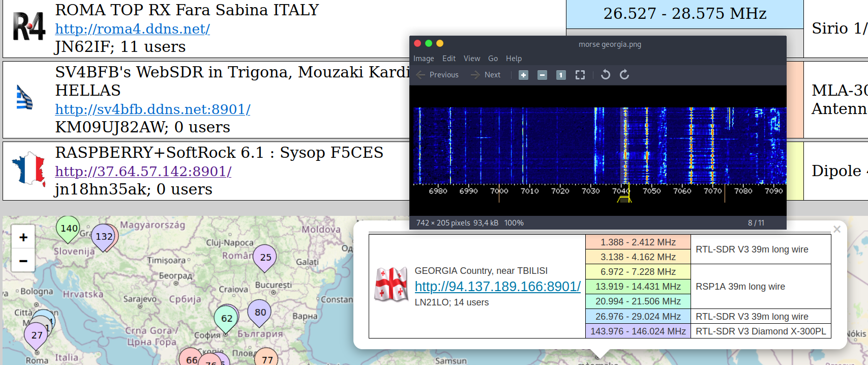868x365 pixels.
Task: Click the yellow window button of viewer
Action: [x=440, y=43]
